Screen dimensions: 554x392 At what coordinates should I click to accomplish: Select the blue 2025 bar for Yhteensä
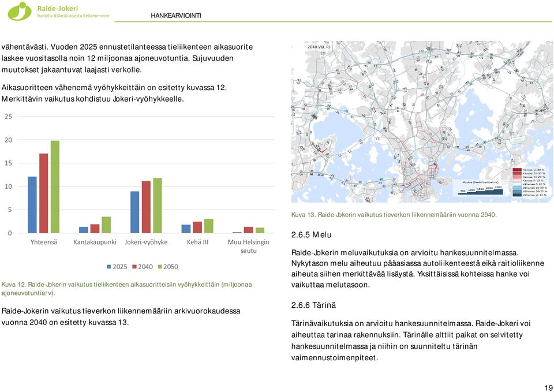[32, 205]
